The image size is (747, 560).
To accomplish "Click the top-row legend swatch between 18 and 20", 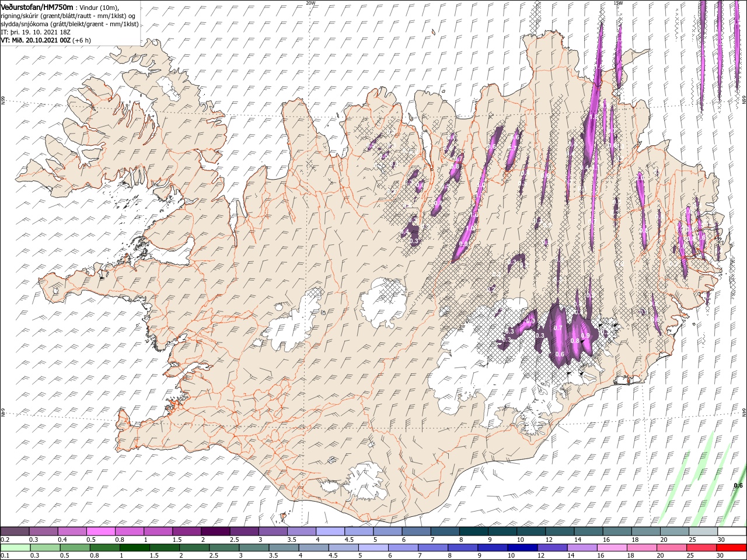I will (x=646, y=531).
